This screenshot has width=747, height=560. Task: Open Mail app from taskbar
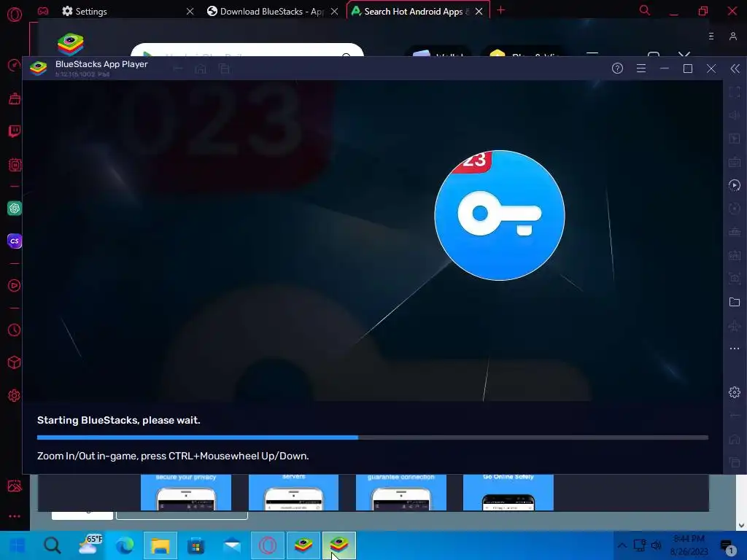click(x=232, y=545)
